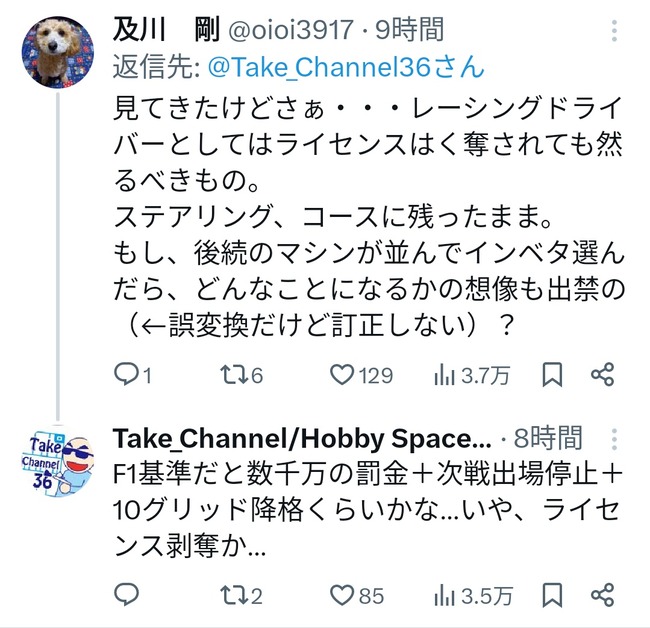650x628 pixels.
Task: Open 及川 剛's dog profile picture
Action: [x=58, y=53]
